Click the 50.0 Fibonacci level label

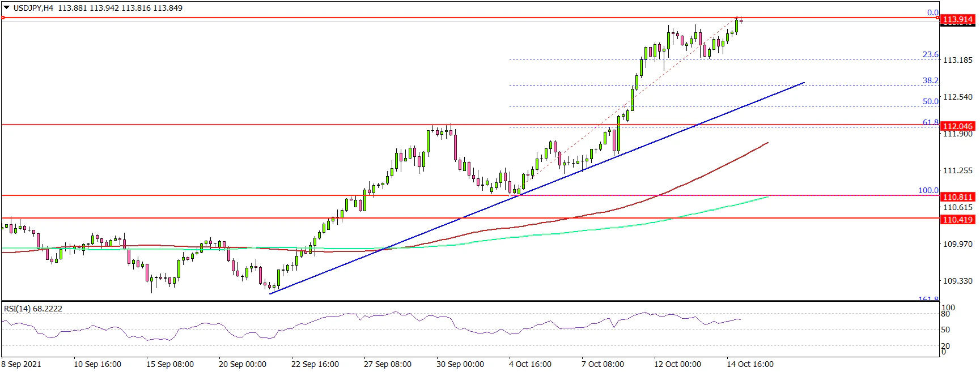930,102
